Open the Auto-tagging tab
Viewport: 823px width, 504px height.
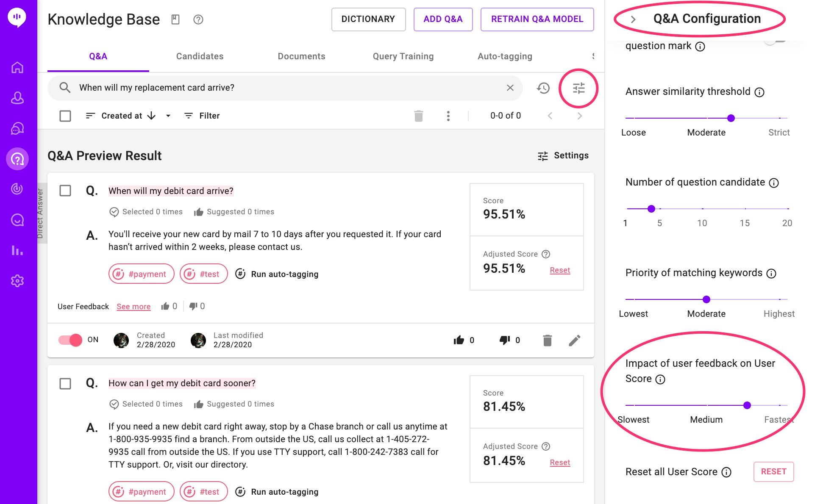[504, 56]
